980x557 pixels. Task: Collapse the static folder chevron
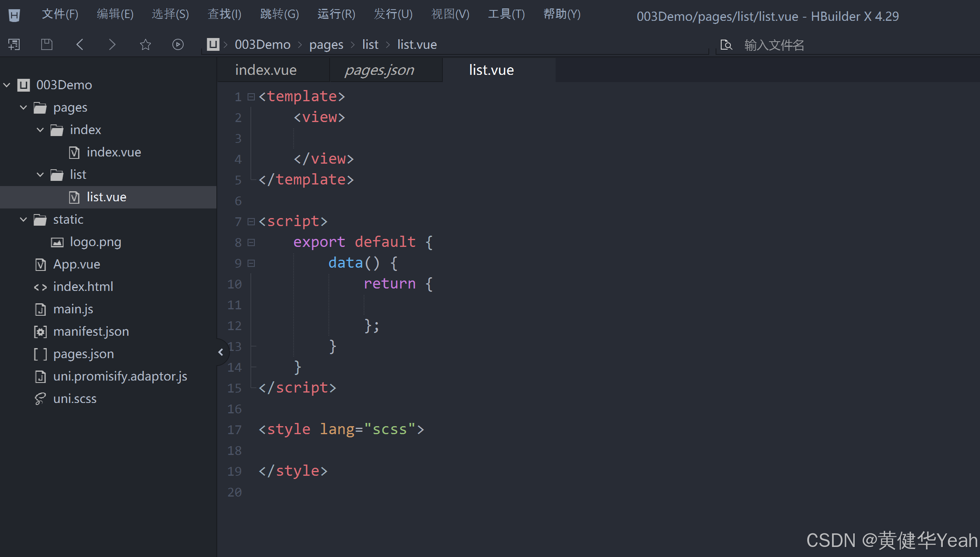[x=23, y=219]
